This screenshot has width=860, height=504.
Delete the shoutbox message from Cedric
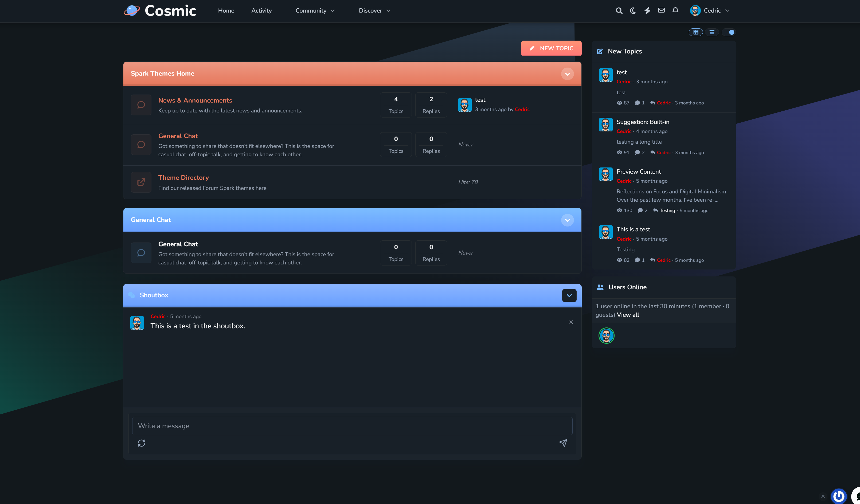[571, 322]
